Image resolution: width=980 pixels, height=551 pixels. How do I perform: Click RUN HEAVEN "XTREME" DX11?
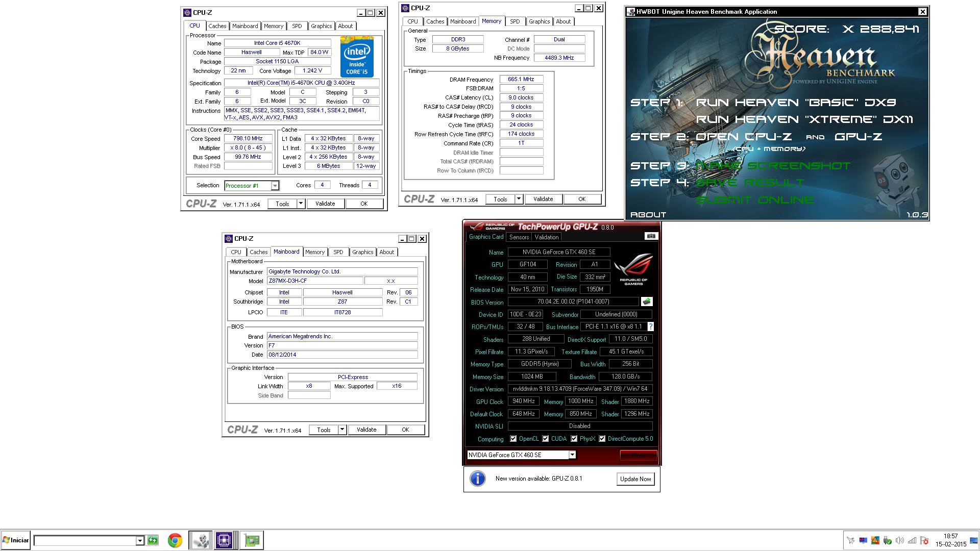[x=804, y=119]
